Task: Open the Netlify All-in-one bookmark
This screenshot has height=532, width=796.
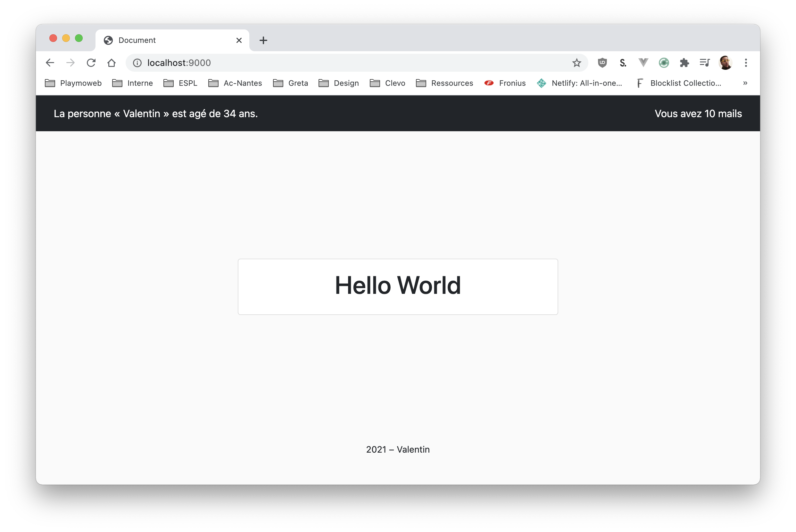Action: pyautogui.click(x=580, y=83)
